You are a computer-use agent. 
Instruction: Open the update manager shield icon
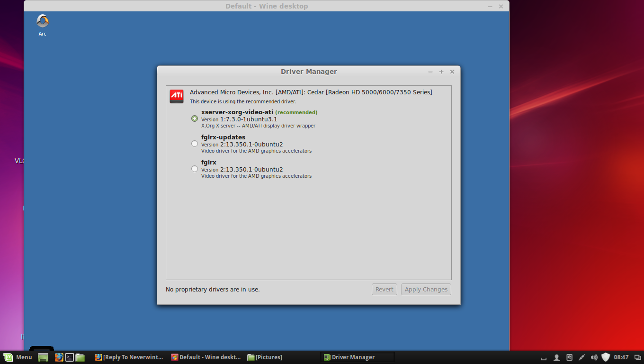pos(606,357)
